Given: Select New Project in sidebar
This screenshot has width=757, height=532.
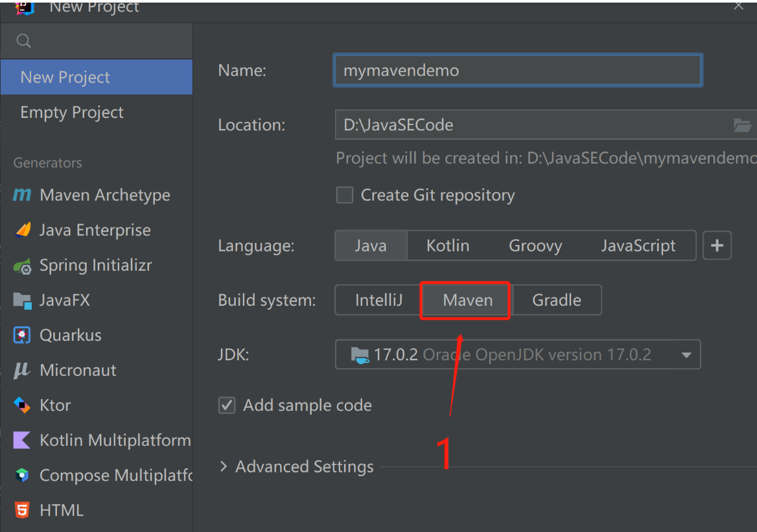Looking at the screenshot, I should 65,77.
